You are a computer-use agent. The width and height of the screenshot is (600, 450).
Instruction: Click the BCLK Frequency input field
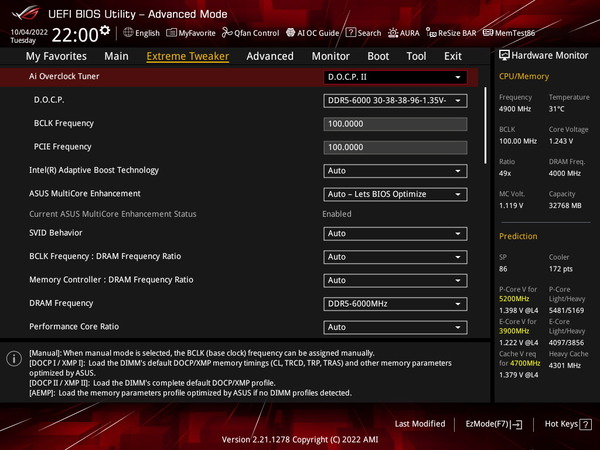(x=395, y=124)
